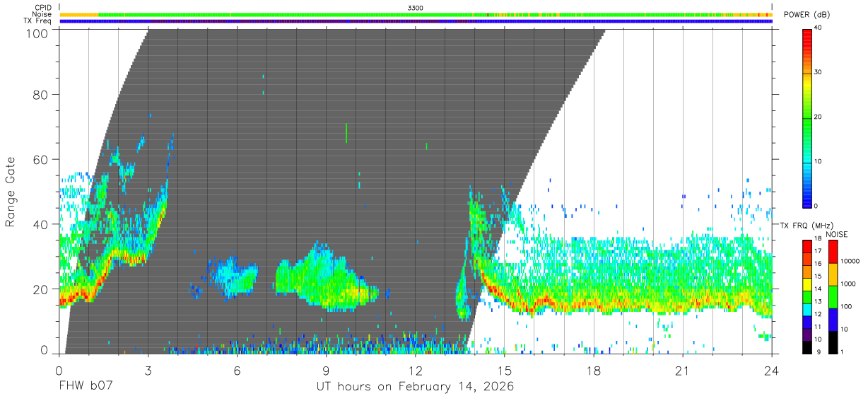Screen dimensions: 868x401
Task: Click the red top of POWER color bar
Action: [x=807, y=39]
